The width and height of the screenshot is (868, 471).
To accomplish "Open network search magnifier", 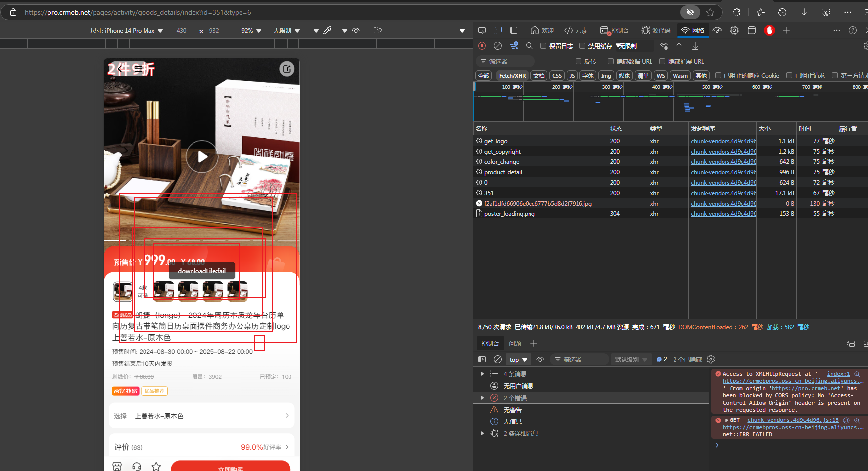I will (x=529, y=46).
